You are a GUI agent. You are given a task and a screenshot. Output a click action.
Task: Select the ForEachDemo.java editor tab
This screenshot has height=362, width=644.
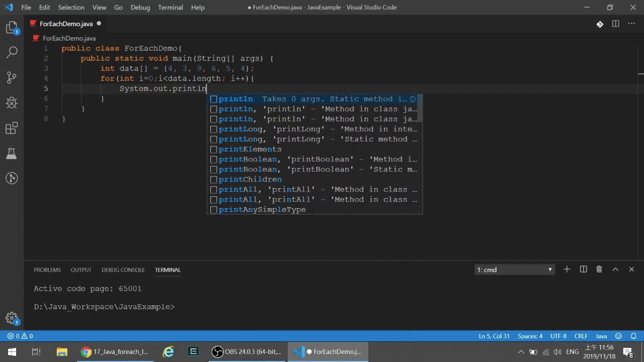pyautogui.click(x=66, y=24)
